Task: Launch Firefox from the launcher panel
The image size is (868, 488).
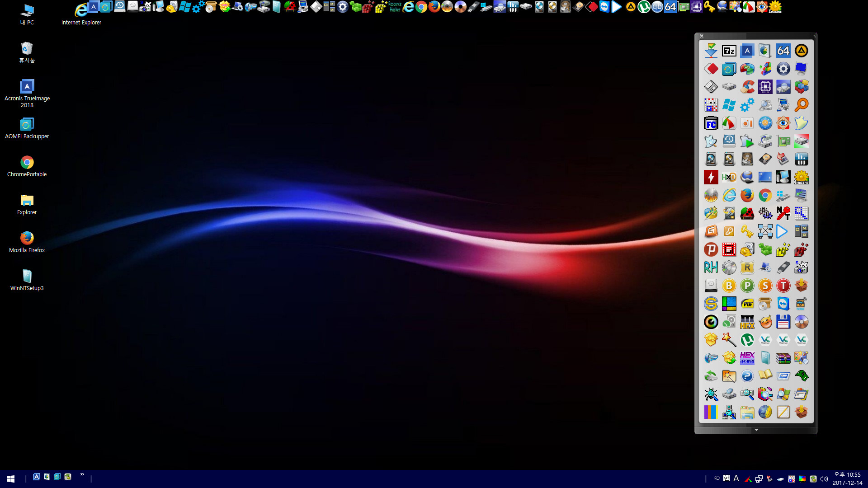Action: (747, 195)
